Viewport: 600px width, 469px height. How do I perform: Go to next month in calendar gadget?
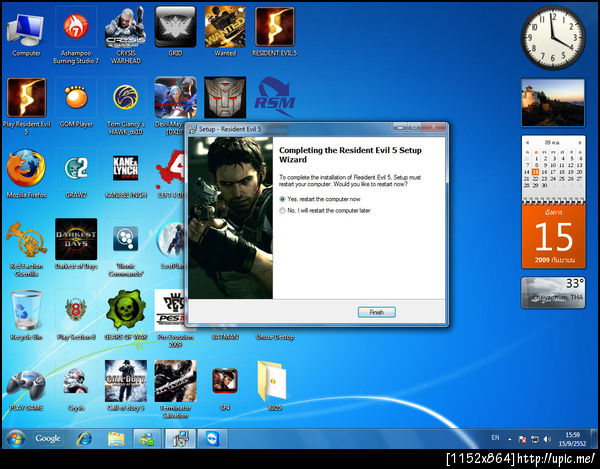580,143
